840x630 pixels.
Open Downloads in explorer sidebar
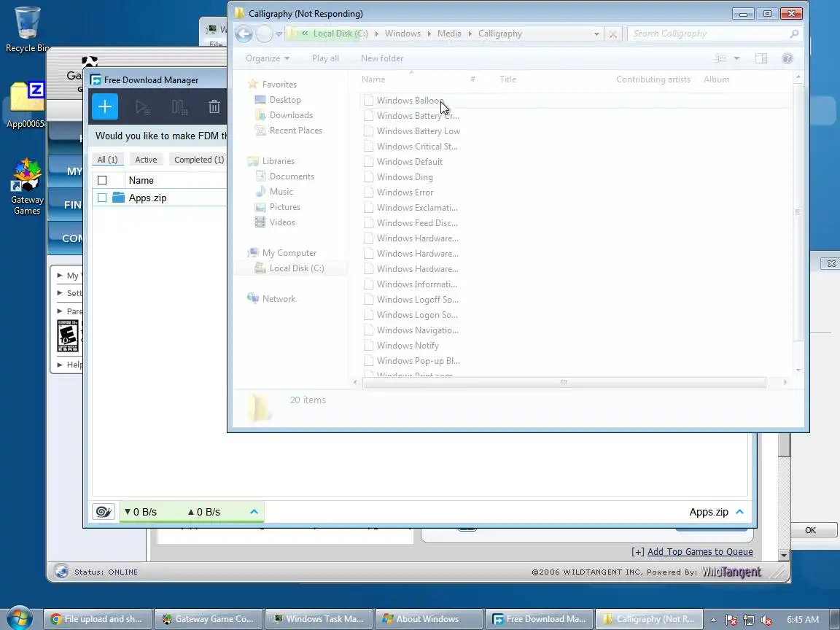(x=290, y=115)
